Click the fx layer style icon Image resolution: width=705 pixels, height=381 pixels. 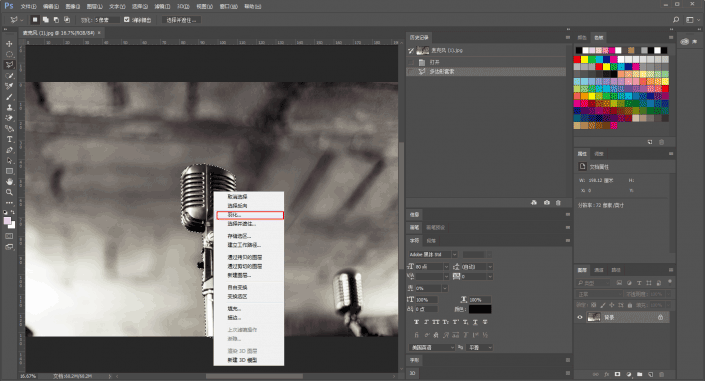[607, 374]
